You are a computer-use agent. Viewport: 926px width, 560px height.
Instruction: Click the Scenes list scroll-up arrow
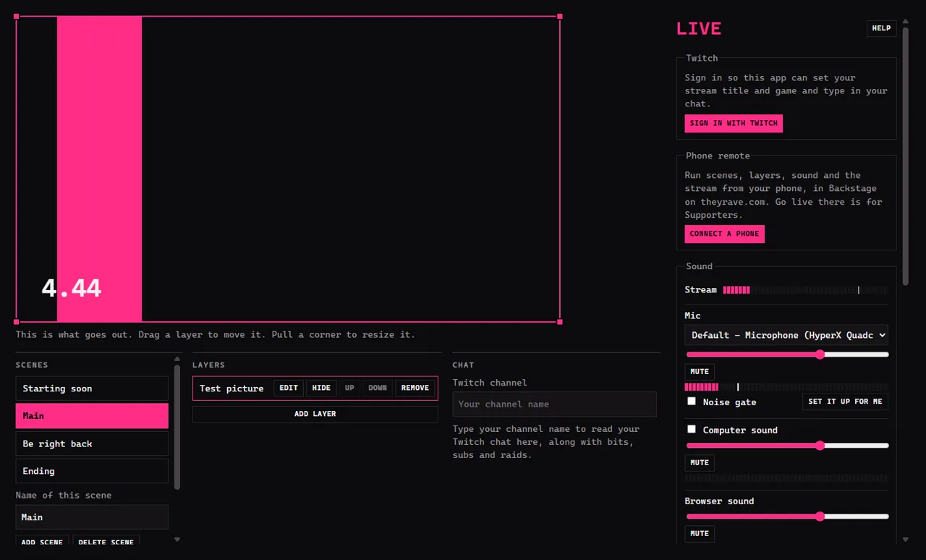[177, 359]
